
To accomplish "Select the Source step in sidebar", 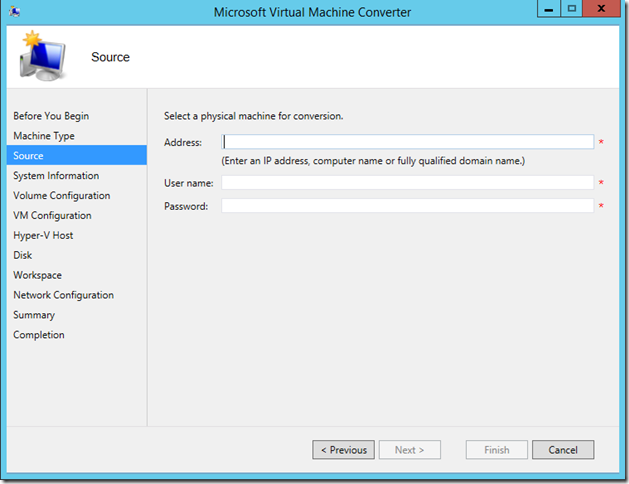I will point(77,155).
